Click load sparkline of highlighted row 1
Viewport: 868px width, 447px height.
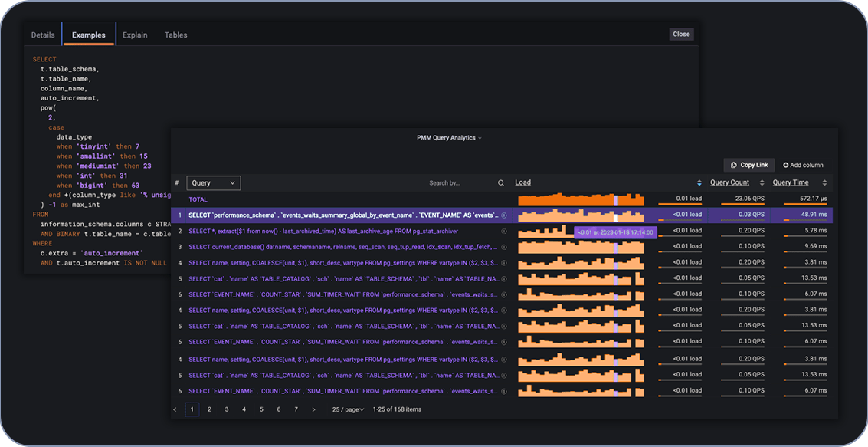(581, 215)
